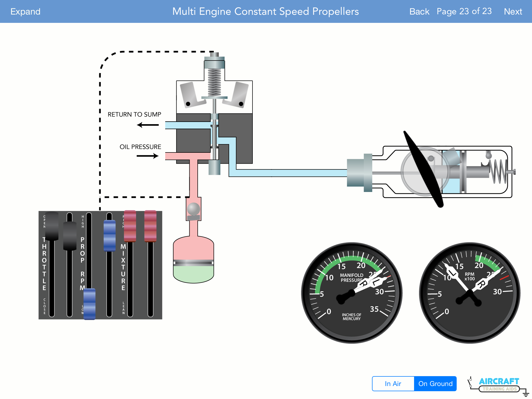The height and width of the screenshot is (399, 532).
Task: Click the oil pump check ball
Action: (194, 209)
